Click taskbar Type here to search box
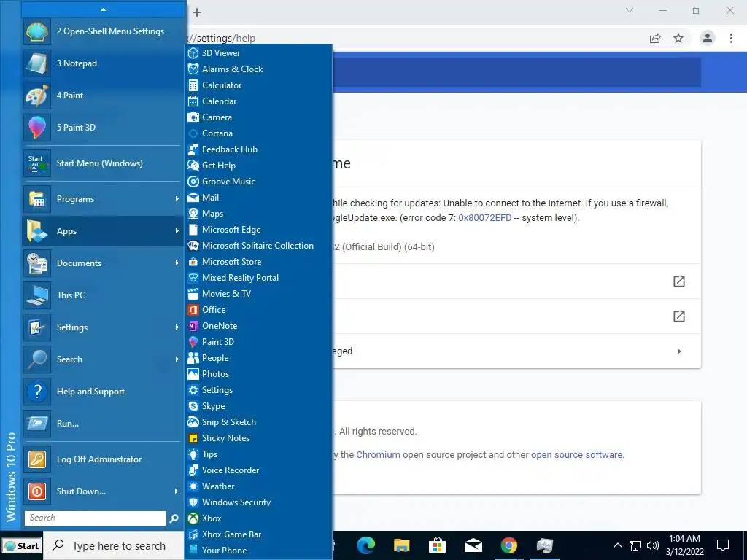This screenshot has width=747, height=560. pos(114,545)
